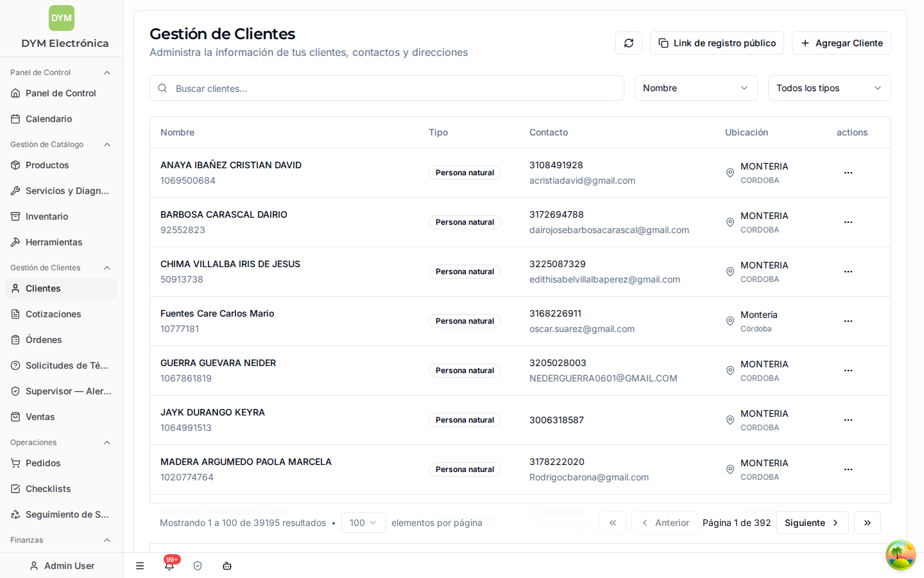Click the Contacto column header

(x=549, y=132)
